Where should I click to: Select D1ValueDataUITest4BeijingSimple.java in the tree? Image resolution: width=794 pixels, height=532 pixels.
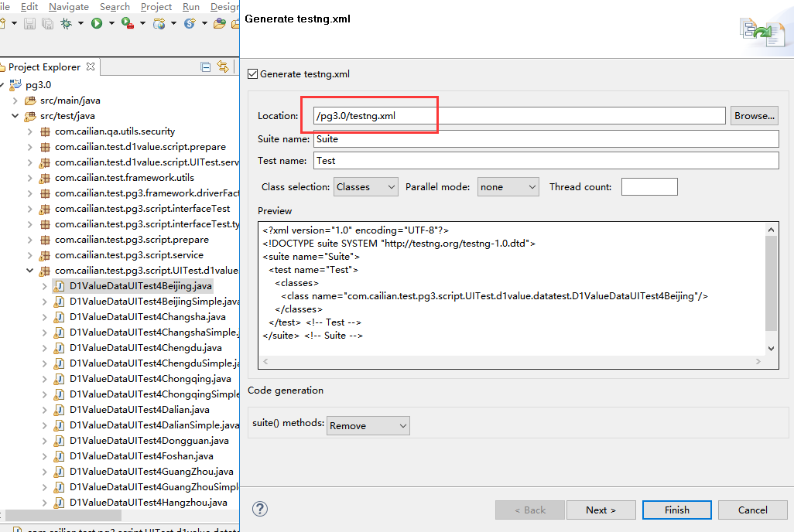(x=155, y=302)
